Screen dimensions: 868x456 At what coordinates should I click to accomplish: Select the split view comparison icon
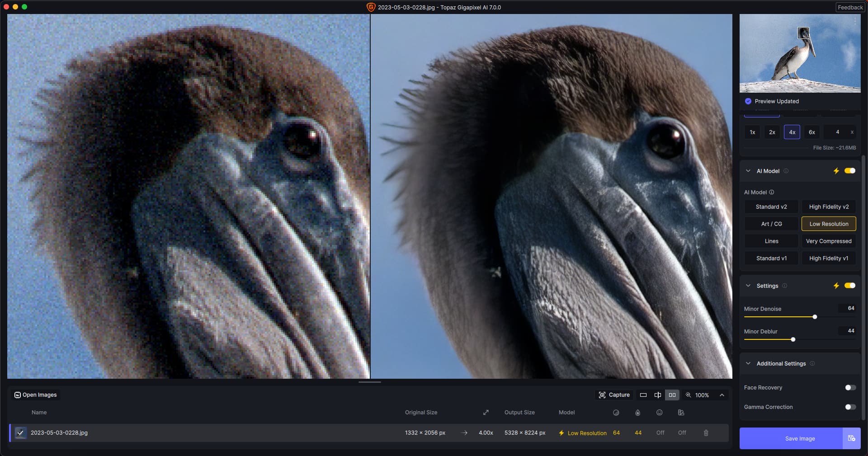[657, 395]
